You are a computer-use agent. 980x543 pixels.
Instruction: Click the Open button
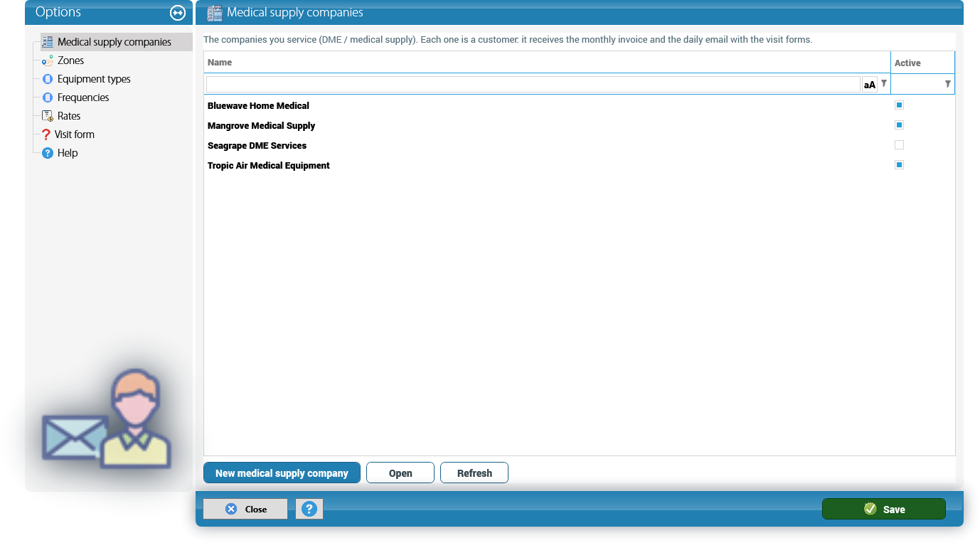pos(400,473)
